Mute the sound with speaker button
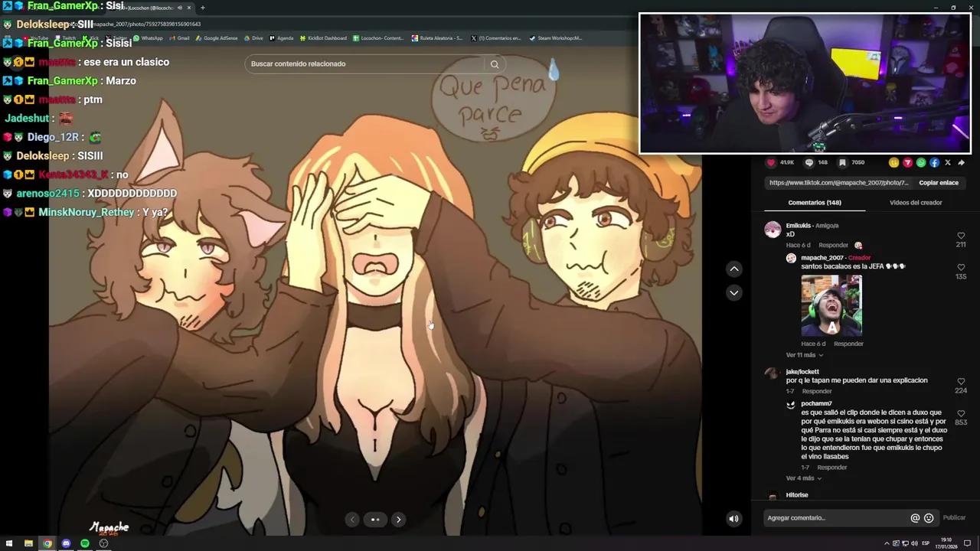Image resolution: width=980 pixels, height=551 pixels. point(733,518)
